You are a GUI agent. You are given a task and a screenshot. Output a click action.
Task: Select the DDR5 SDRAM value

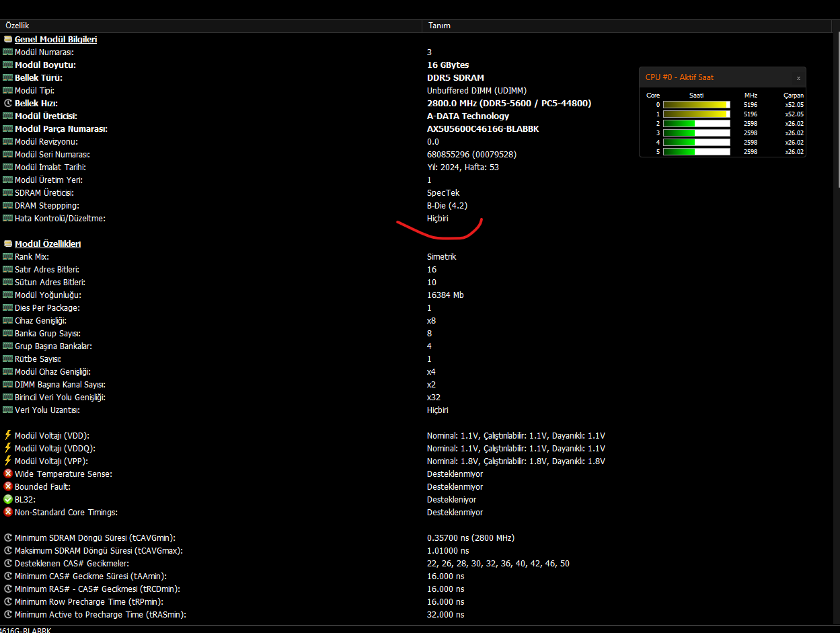(455, 77)
